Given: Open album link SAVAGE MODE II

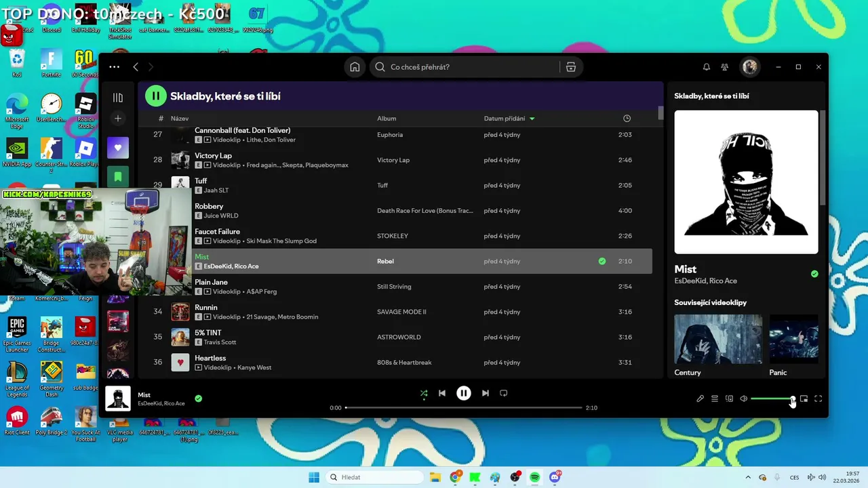Looking at the screenshot, I should click(401, 312).
